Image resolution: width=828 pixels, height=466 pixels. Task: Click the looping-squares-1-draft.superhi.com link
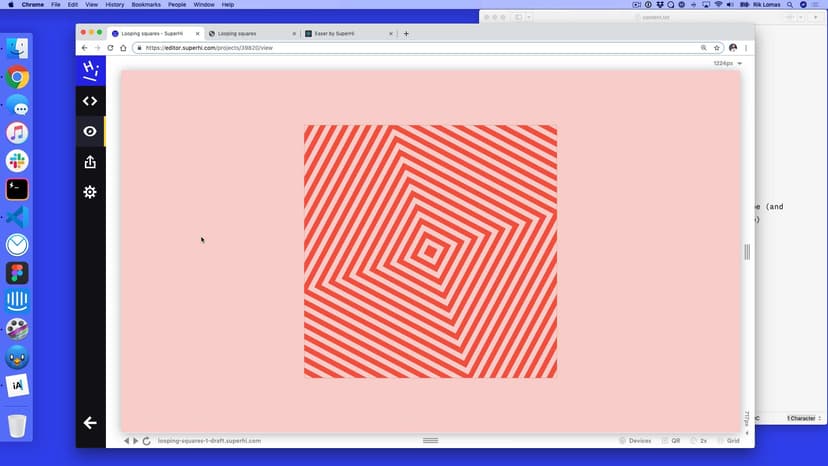point(209,441)
